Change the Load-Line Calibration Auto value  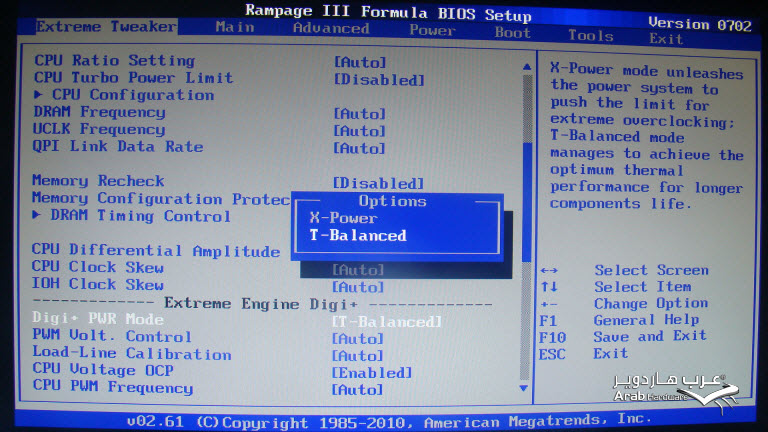pos(358,356)
